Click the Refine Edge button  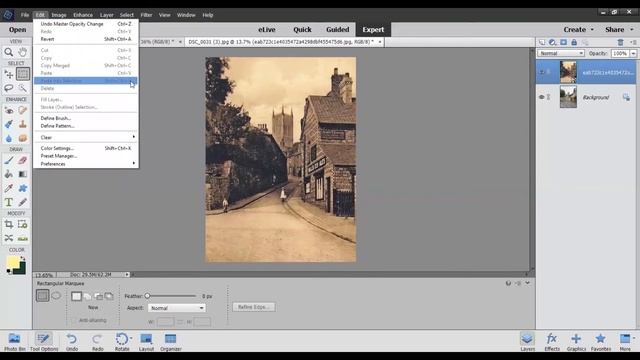pyautogui.click(x=254, y=307)
